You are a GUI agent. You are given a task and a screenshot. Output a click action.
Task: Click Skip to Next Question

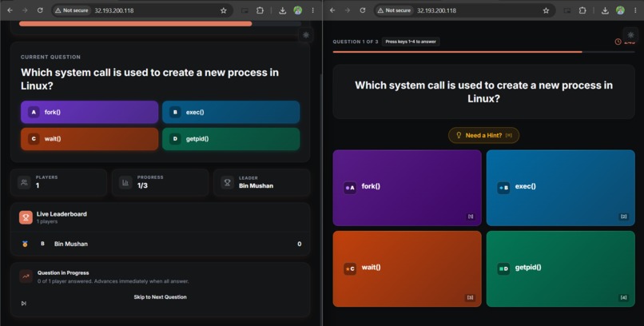[x=160, y=297]
